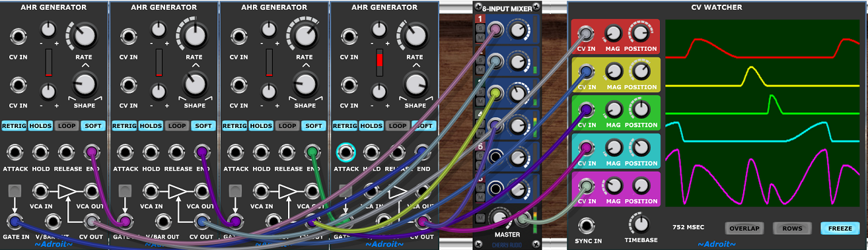Viewport: 868px width, 250px height.
Task: Click the VCA IN jack on first AHR Generator
Action: [41, 191]
